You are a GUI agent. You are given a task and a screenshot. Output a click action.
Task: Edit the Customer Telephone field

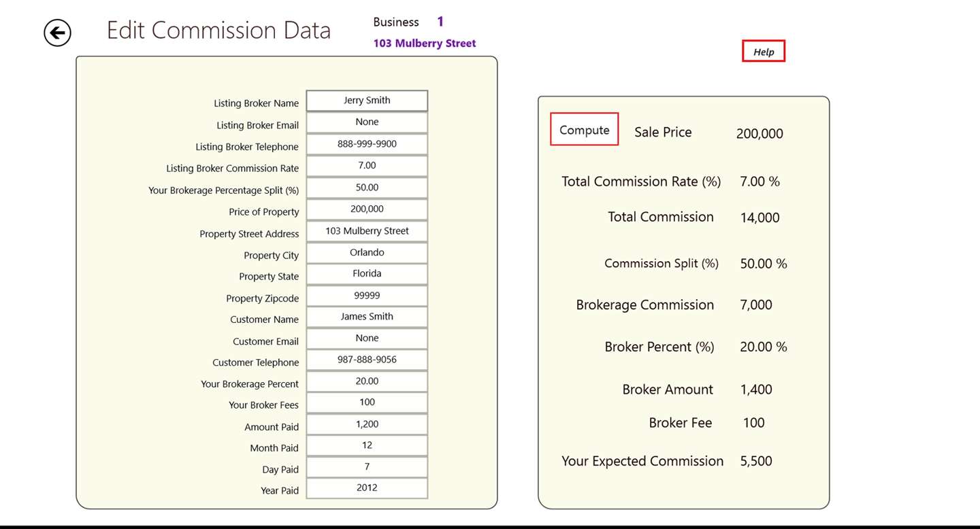click(367, 360)
